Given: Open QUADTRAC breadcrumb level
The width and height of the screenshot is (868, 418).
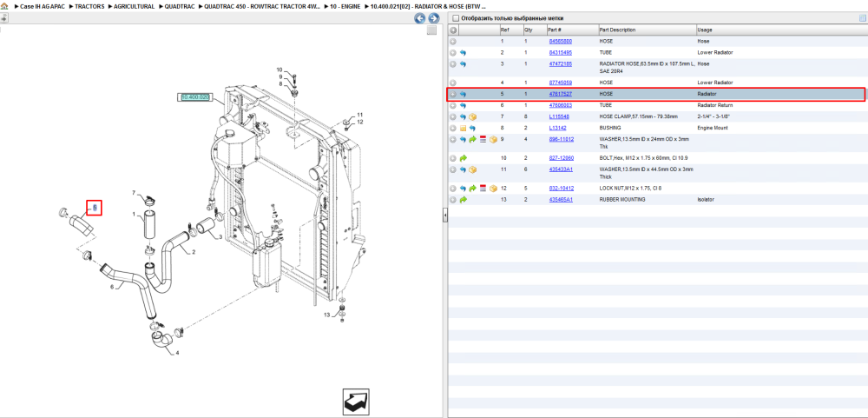Looking at the screenshot, I should click(x=180, y=7).
